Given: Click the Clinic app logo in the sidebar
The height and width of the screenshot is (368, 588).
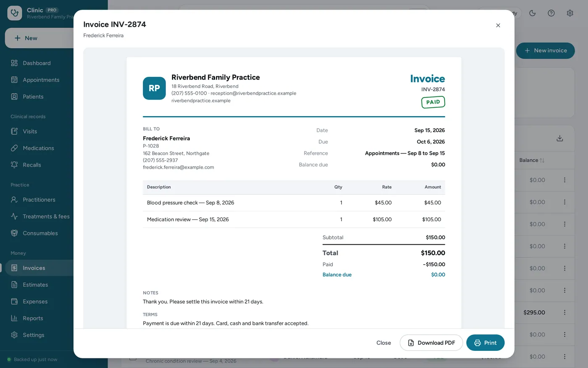Looking at the screenshot, I should click(x=15, y=13).
